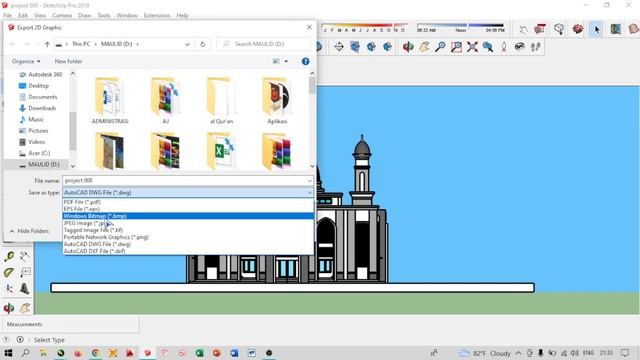The height and width of the screenshot is (360, 640).
Task: Choose AutoCAD DXF File (*.dxf) format
Action: point(188,251)
